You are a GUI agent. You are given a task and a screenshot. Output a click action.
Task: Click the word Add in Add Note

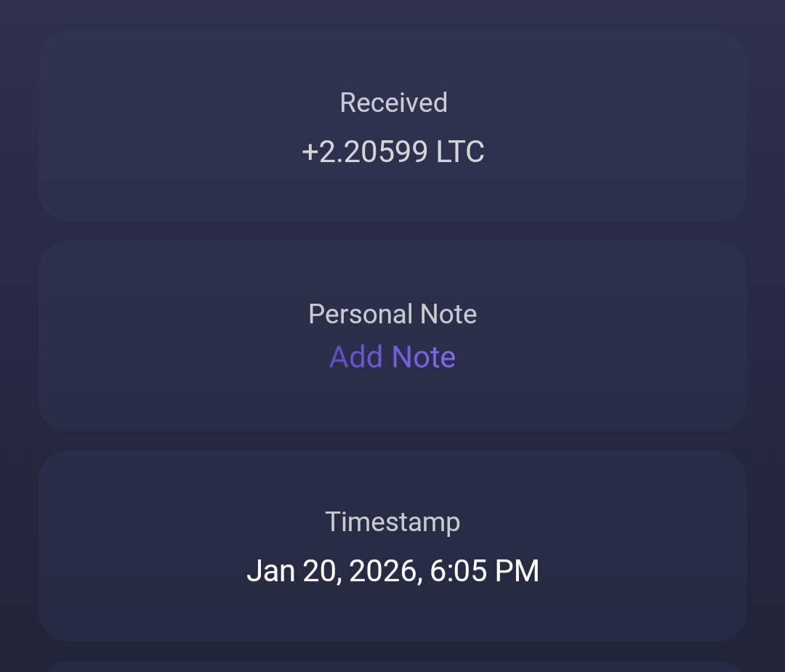coord(356,357)
